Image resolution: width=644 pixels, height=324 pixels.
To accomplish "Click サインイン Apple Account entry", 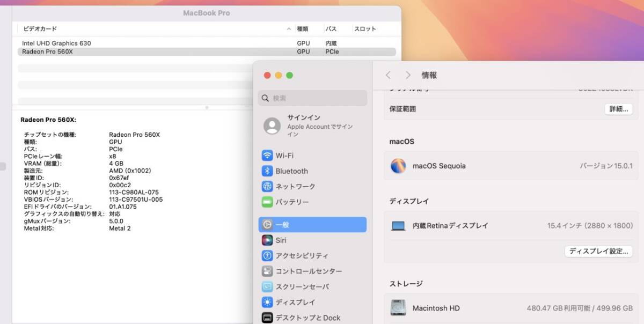I will (x=313, y=126).
